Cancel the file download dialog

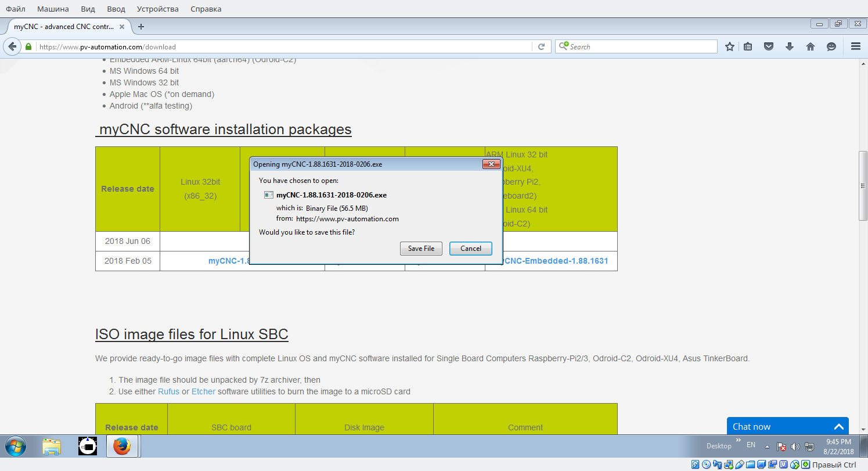(471, 249)
